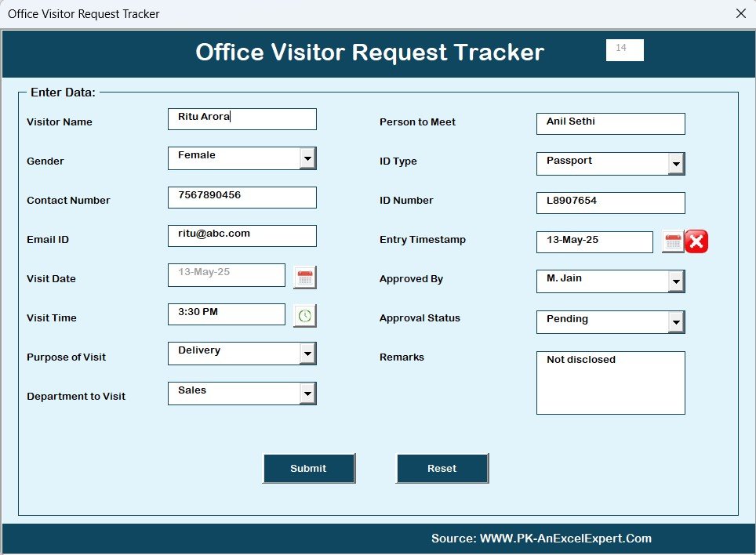The image size is (756, 555).
Task: Select the Gender combo box showing Female
Action: (242, 158)
